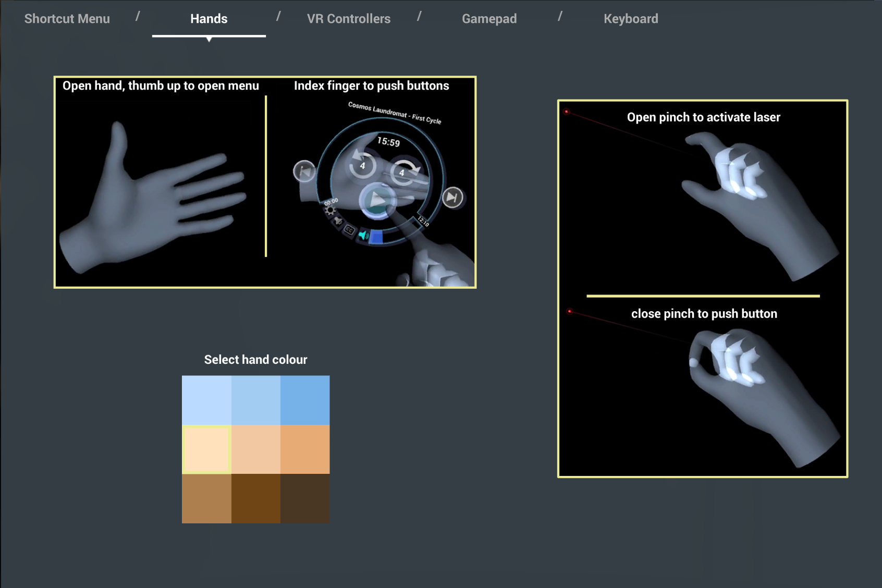Screen dimensions: 882x588
Task: Open the Gamepad tab
Action: [489, 19]
